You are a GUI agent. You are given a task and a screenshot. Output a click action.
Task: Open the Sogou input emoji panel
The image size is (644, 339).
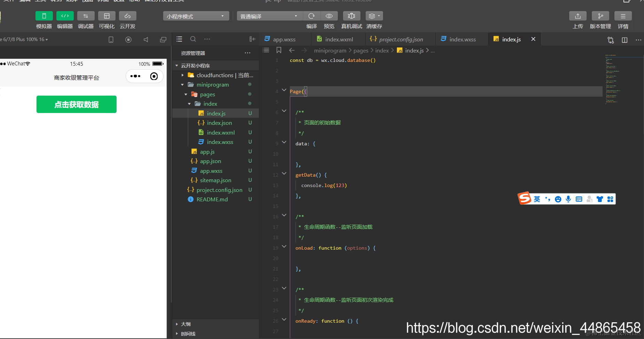(x=558, y=199)
